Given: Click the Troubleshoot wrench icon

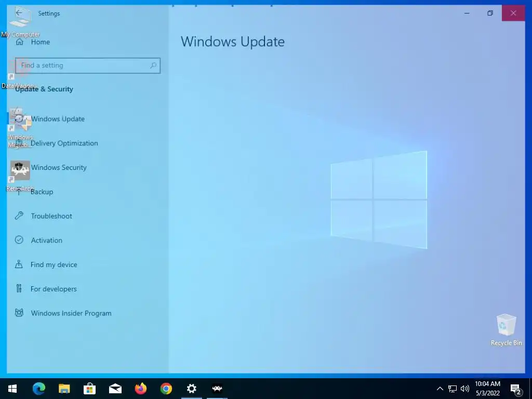Looking at the screenshot, I should point(19,216).
